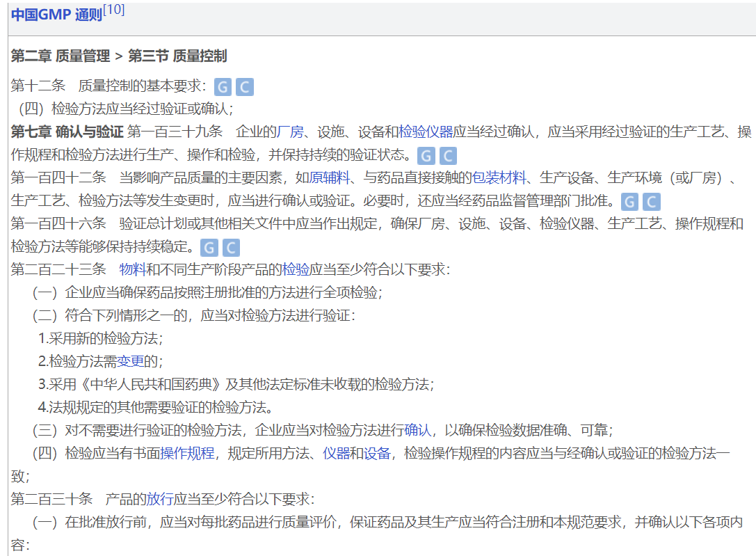The width and height of the screenshot is (756, 556).
Task: Click the C icon ending 第一百四十二条 paragraph
Action: (651, 202)
